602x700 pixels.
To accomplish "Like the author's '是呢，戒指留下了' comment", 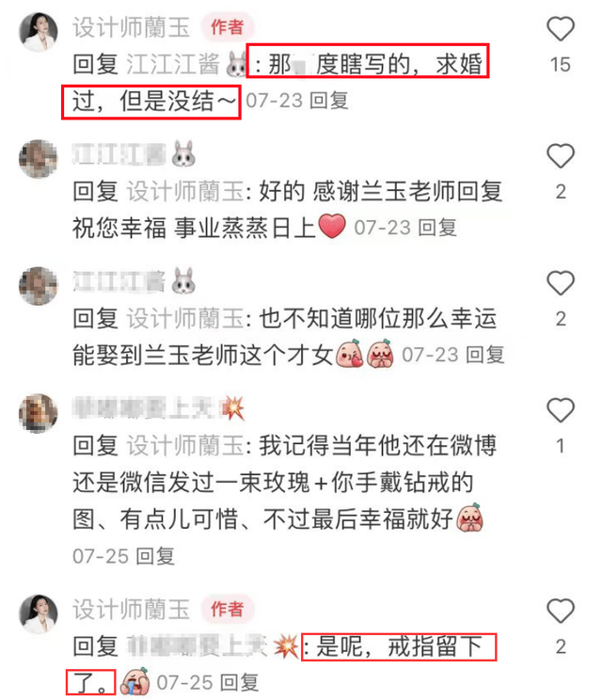I will [560, 611].
